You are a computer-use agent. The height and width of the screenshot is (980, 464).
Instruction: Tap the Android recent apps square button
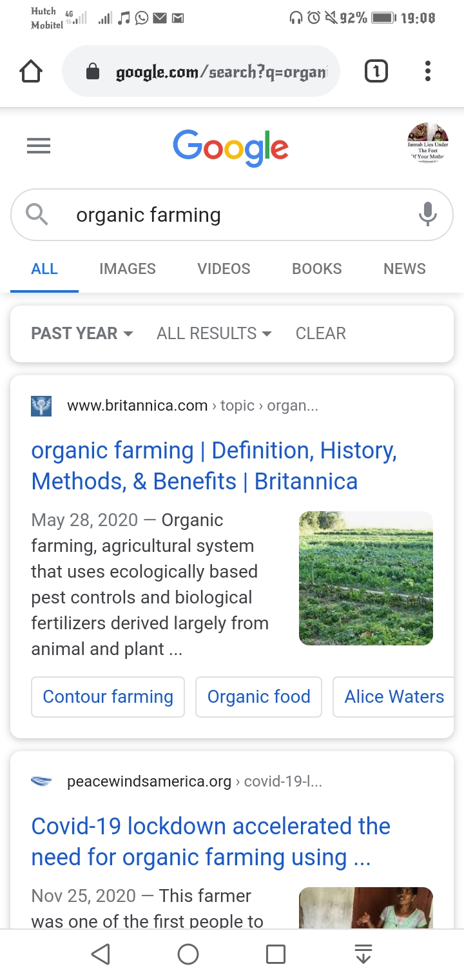coord(276,954)
